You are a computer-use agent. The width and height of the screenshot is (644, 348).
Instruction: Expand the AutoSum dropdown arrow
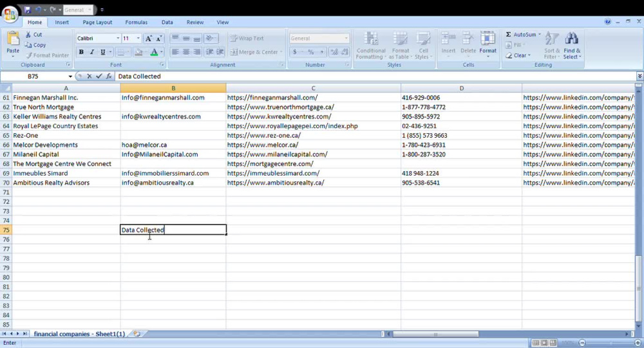[539, 35]
